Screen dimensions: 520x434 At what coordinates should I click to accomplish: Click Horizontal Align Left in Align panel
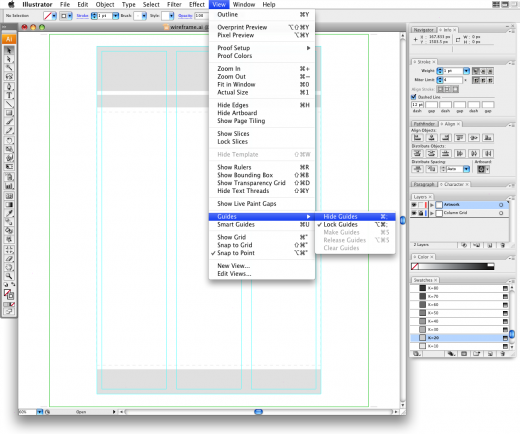pyautogui.click(x=417, y=138)
